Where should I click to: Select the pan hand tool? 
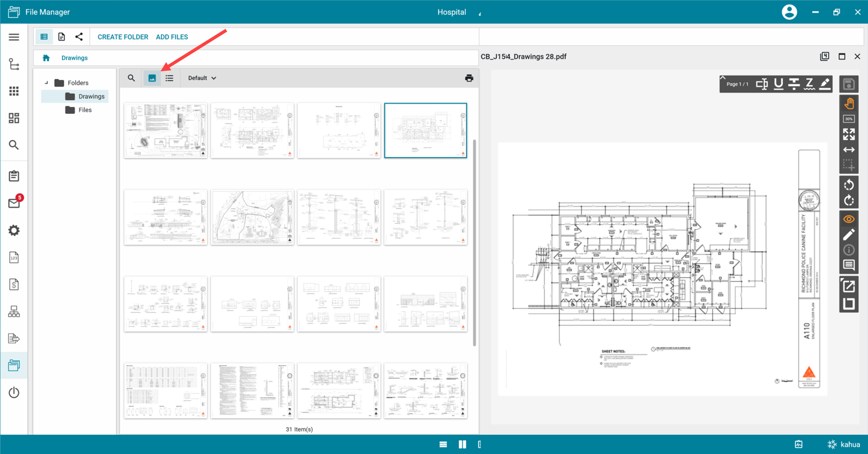(848, 103)
